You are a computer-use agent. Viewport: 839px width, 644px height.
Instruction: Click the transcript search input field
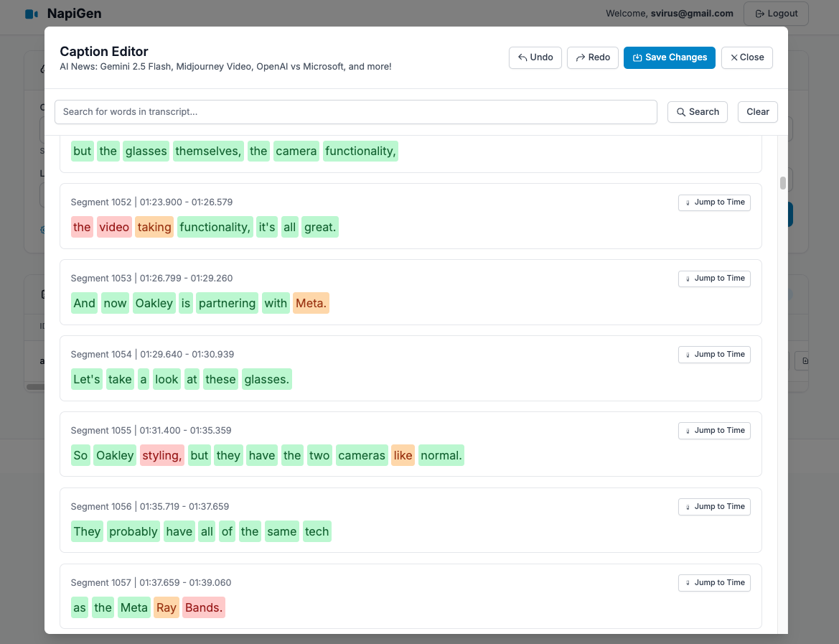click(x=355, y=112)
